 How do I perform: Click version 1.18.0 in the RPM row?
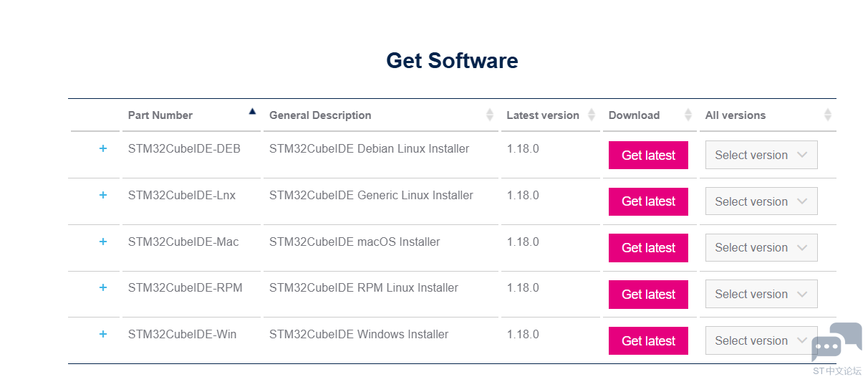coord(523,287)
